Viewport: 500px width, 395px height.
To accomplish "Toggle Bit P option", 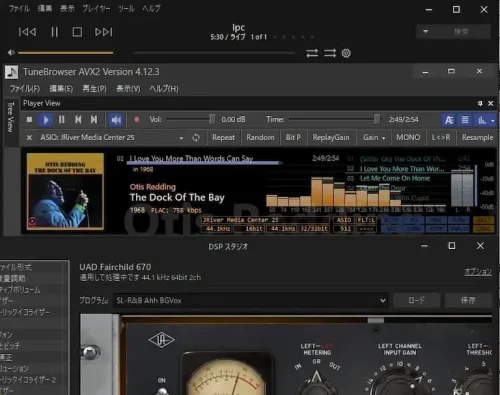I will pos(293,137).
